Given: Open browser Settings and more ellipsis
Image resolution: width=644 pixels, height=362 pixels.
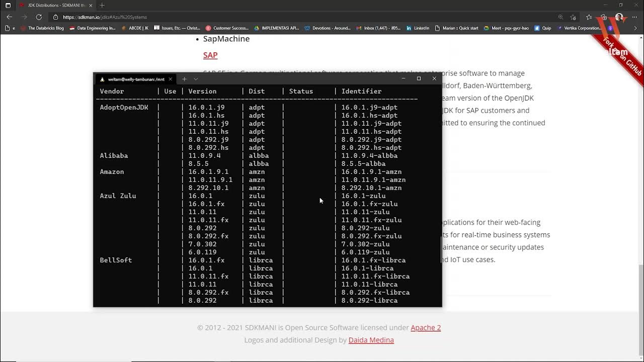Looking at the screenshot, I should click(634, 17).
